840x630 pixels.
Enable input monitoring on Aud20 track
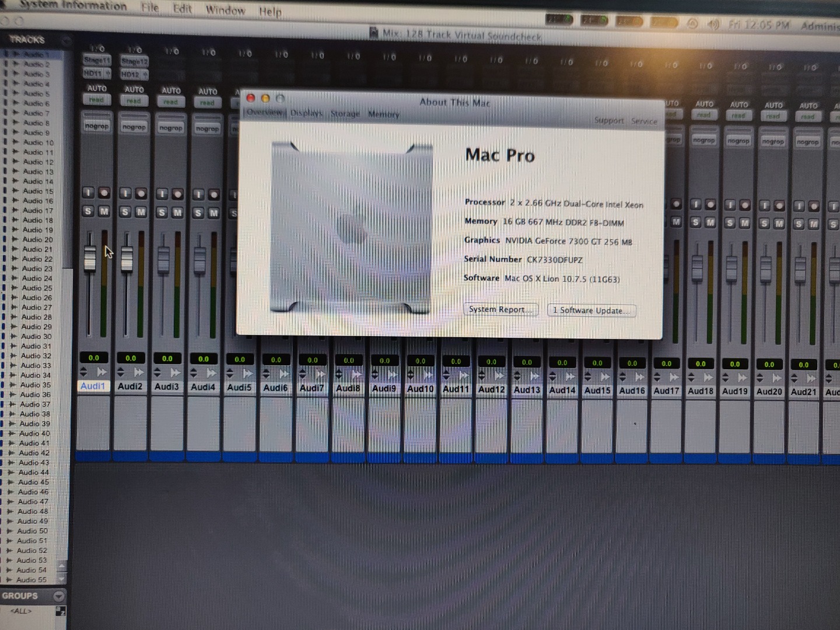pos(765,206)
